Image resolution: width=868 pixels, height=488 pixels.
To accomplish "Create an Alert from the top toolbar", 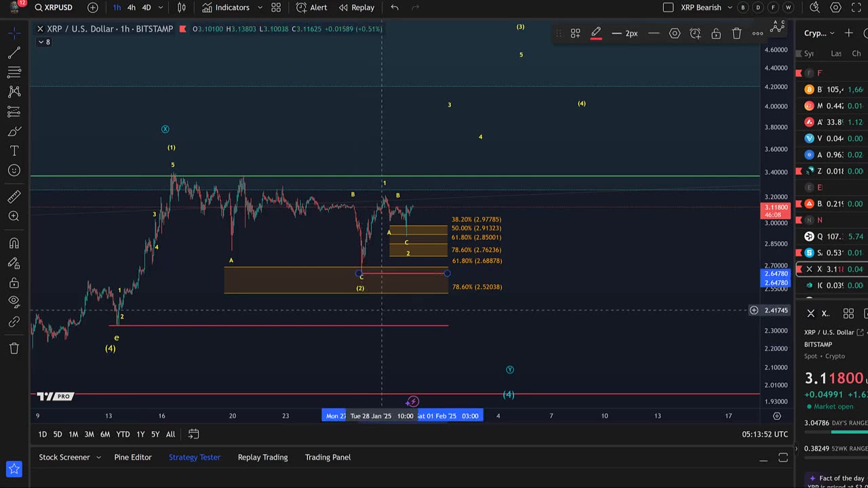I will (311, 7).
